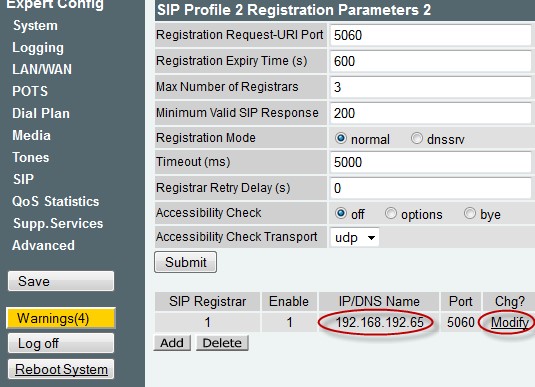This screenshot has width=535, height=387.
Task: Open Supp.Services in sidebar
Action: click(58, 224)
